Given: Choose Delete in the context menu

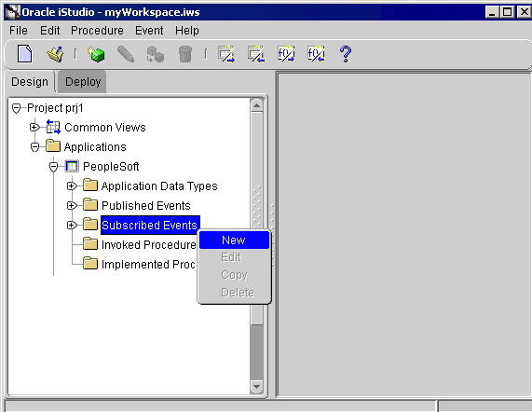Looking at the screenshot, I should click(234, 292).
